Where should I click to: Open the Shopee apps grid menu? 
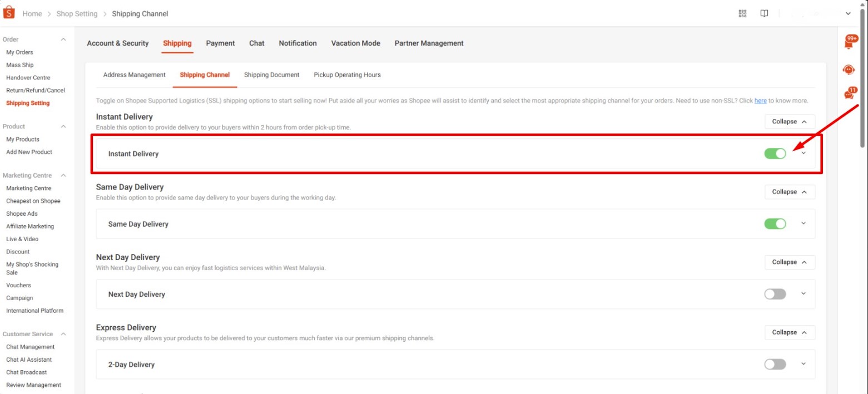(x=742, y=13)
